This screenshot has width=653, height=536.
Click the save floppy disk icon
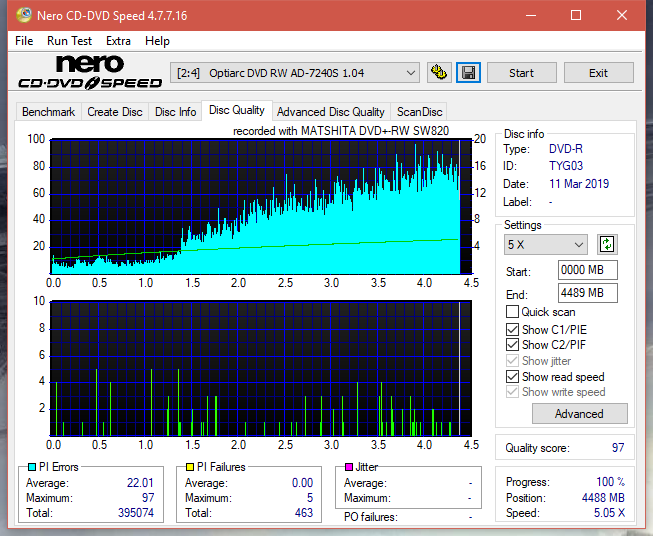tap(469, 73)
